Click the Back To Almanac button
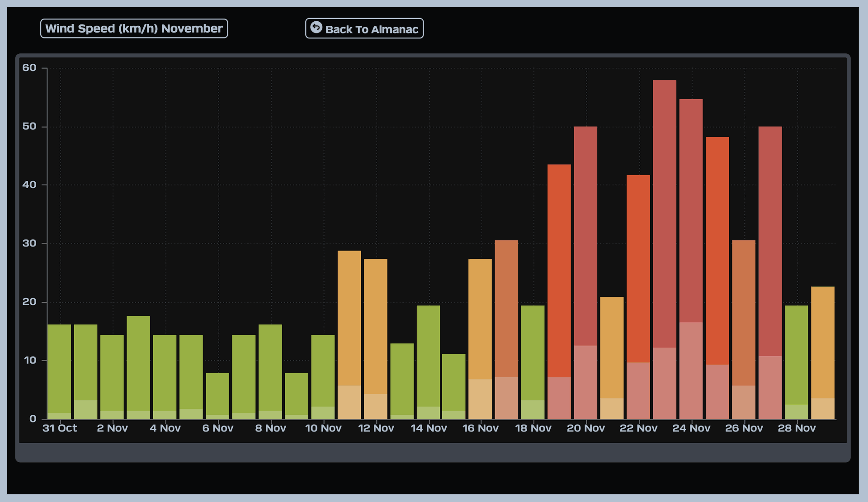The image size is (868, 502). tap(364, 28)
